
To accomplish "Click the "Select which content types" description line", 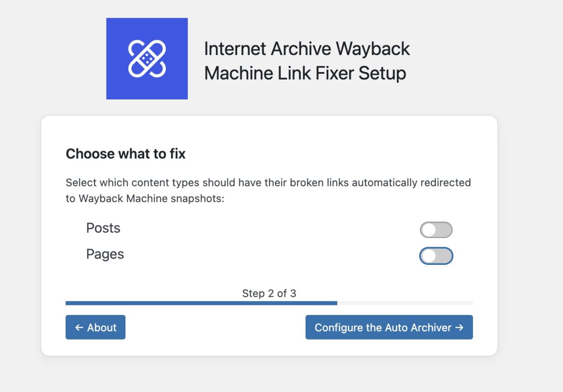I will (x=268, y=183).
